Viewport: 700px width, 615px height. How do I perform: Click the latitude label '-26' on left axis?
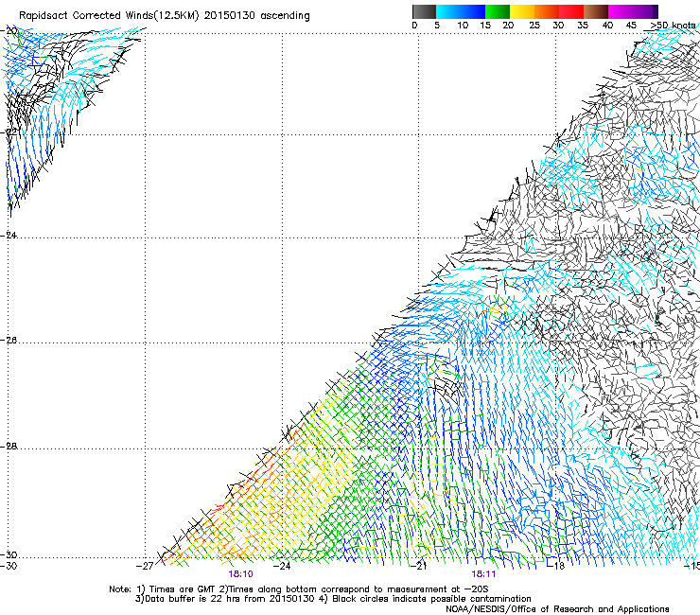[x=9, y=341]
